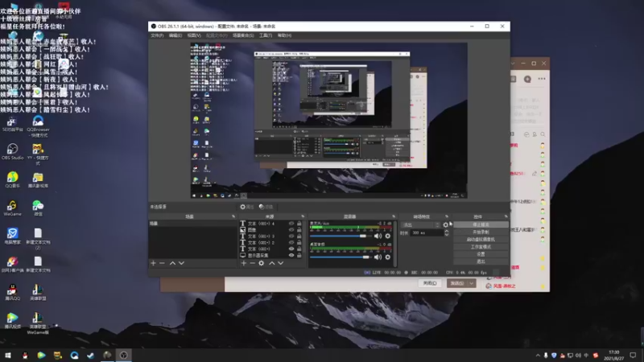Toggle visibility of 文本 (GDI+) 2 source
644x362 pixels.
pos(291,243)
